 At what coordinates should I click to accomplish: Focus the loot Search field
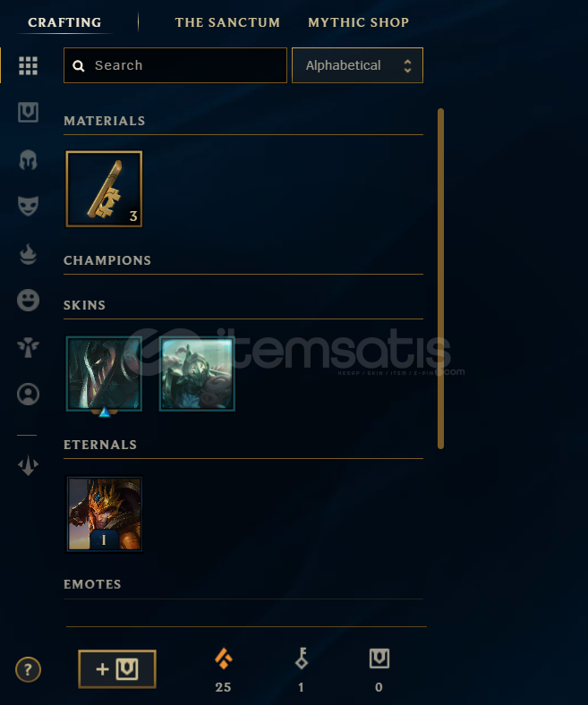tap(175, 65)
